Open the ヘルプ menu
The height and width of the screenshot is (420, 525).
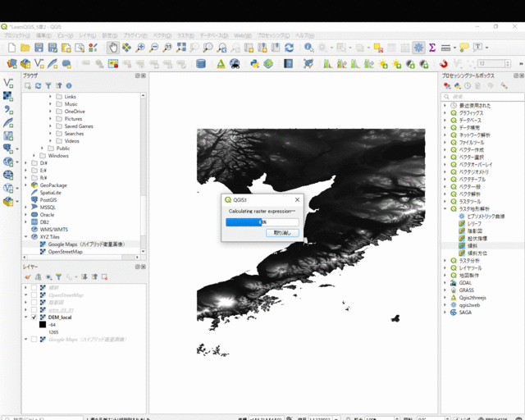[x=304, y=35]
